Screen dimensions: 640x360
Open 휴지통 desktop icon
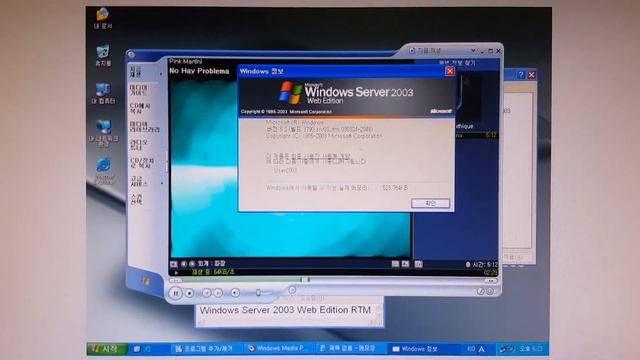click(103, 56)
